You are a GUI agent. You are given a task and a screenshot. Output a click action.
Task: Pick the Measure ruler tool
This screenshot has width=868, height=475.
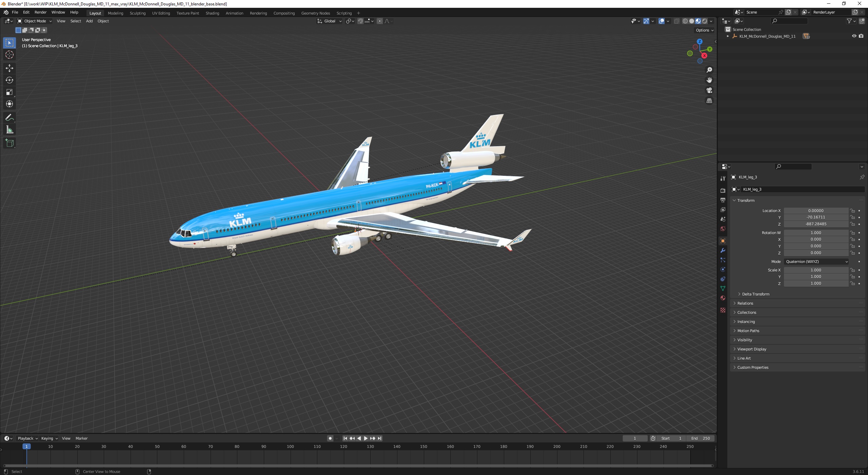9,130
